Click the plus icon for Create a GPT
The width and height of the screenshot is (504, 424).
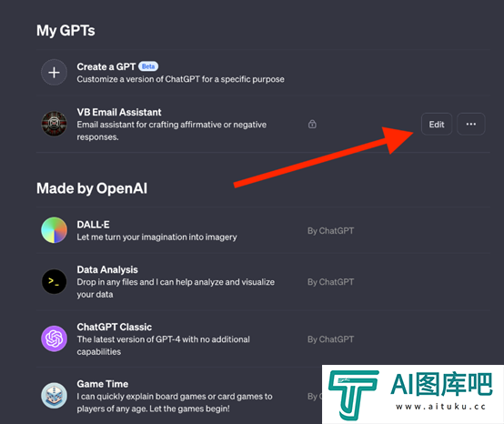(54, 72)
